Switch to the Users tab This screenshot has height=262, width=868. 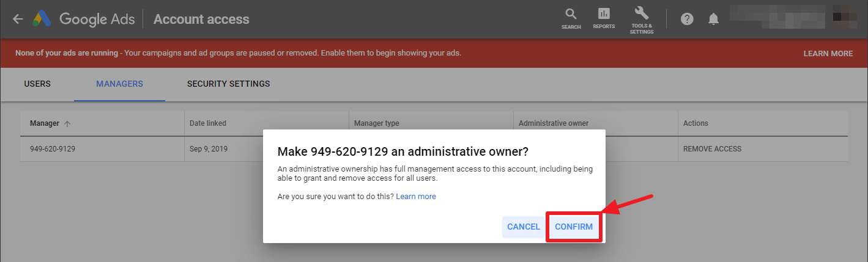tap(37, 84)
